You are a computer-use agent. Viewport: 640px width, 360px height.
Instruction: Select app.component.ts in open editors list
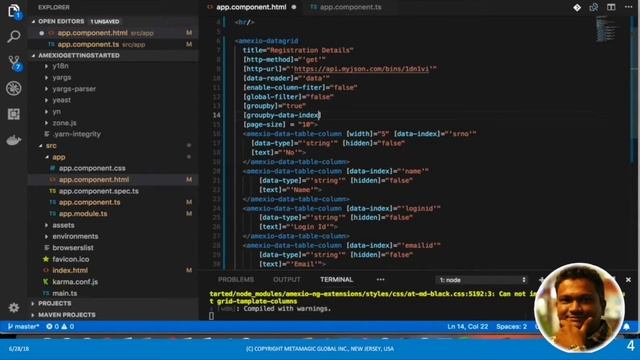(88, 44)
